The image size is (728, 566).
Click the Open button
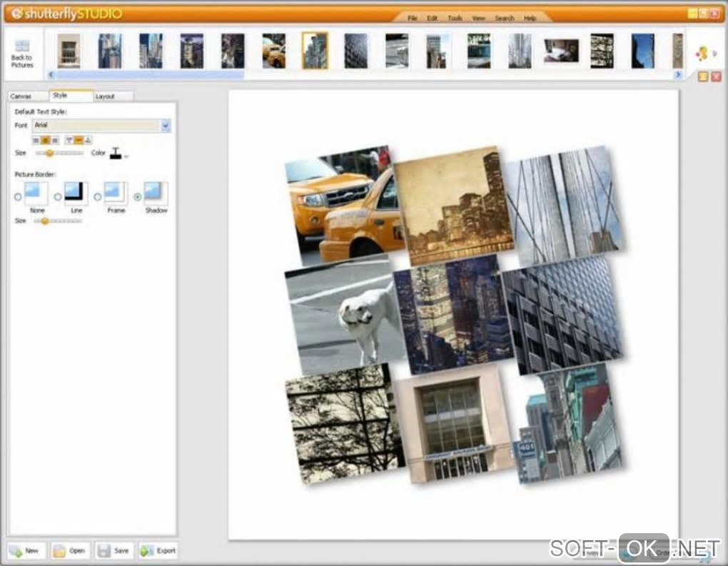[x=70, y=550]
